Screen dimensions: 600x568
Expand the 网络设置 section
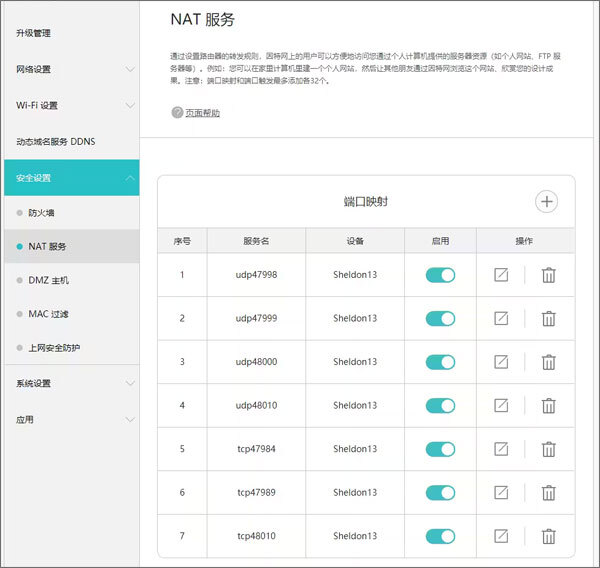click(x=70, y=69)
